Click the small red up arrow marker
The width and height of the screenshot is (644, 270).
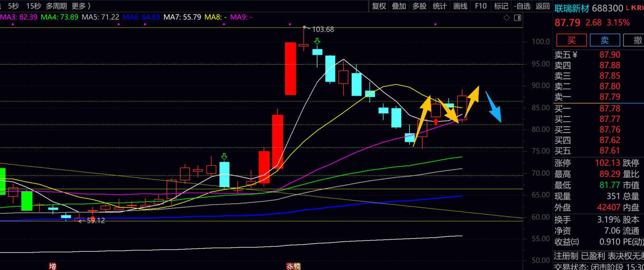436,122
